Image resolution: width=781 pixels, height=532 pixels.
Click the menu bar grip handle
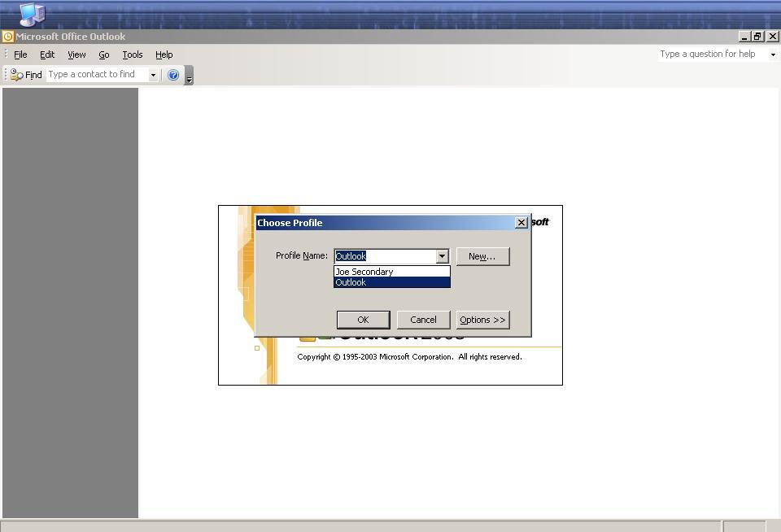point(6,54)
